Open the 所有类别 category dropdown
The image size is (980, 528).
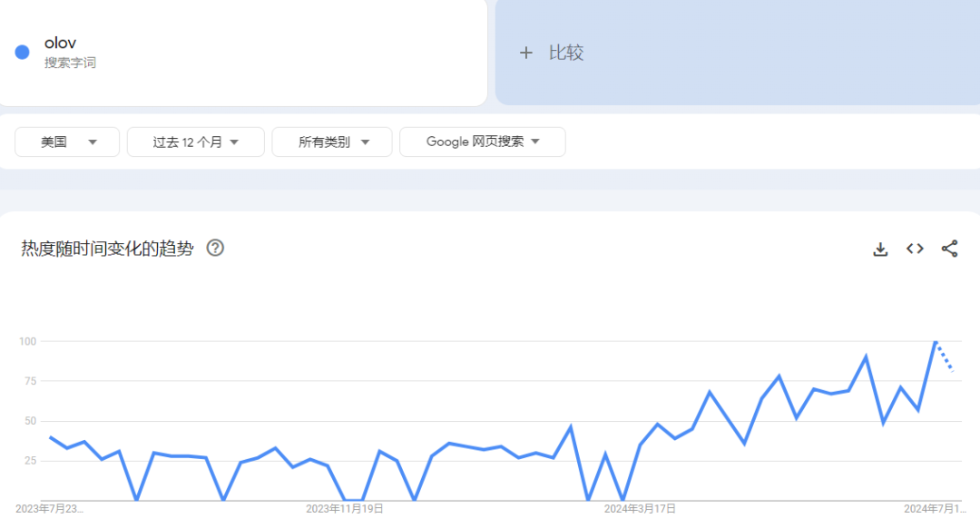coord(332,142)
